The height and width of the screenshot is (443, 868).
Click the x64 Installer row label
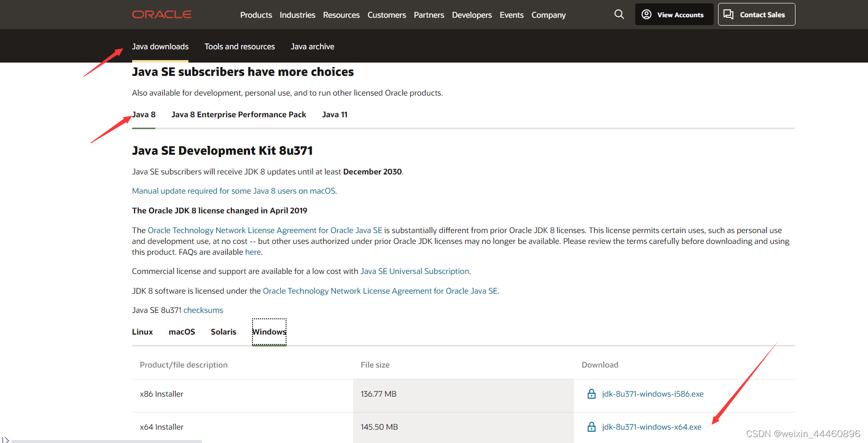162,427
